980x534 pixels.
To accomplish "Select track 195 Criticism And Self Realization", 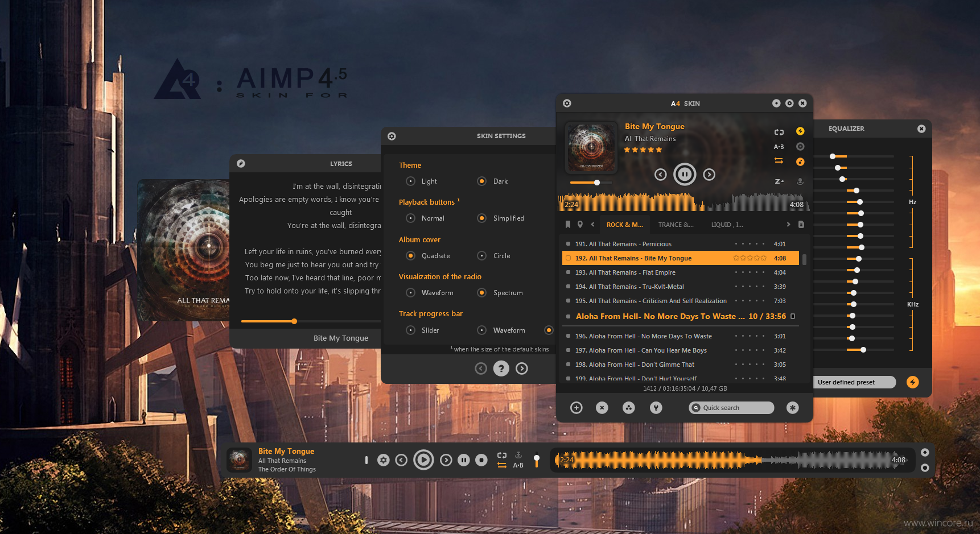I will [x=681, y=301].
